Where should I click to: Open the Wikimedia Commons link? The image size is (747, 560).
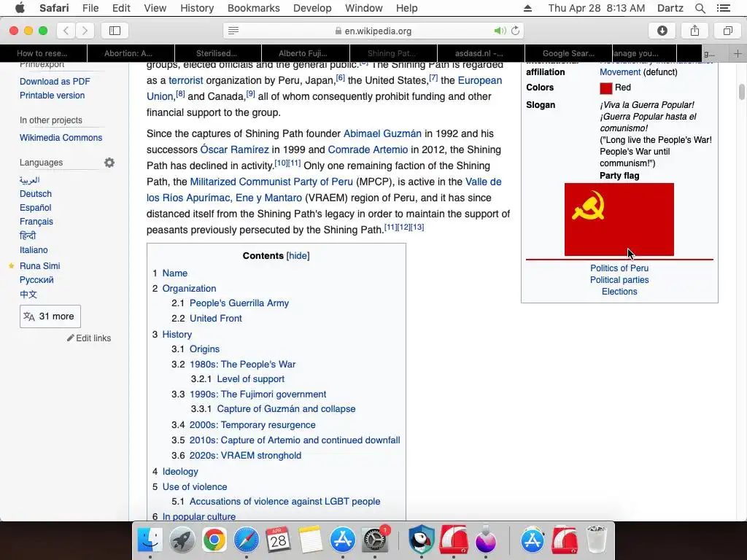61,138
